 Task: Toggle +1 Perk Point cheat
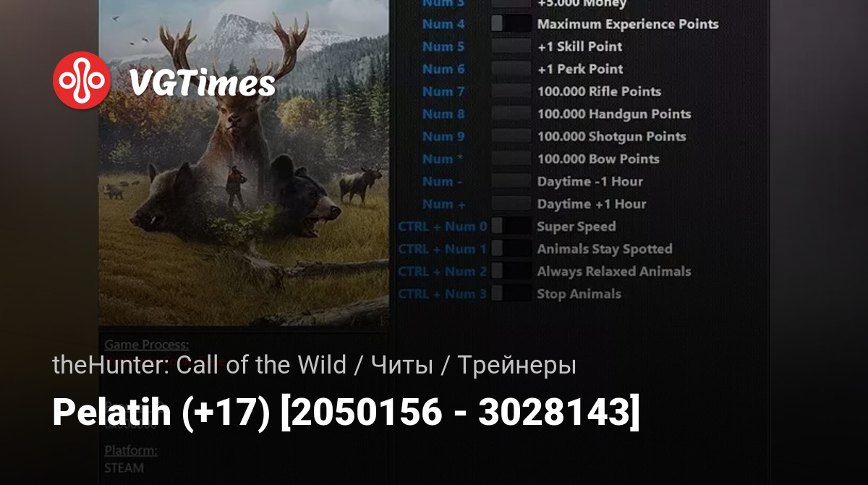[511, 69]
